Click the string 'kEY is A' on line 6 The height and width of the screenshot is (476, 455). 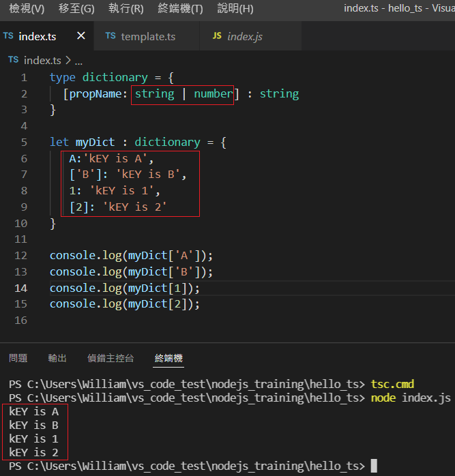tap(115, 158)
